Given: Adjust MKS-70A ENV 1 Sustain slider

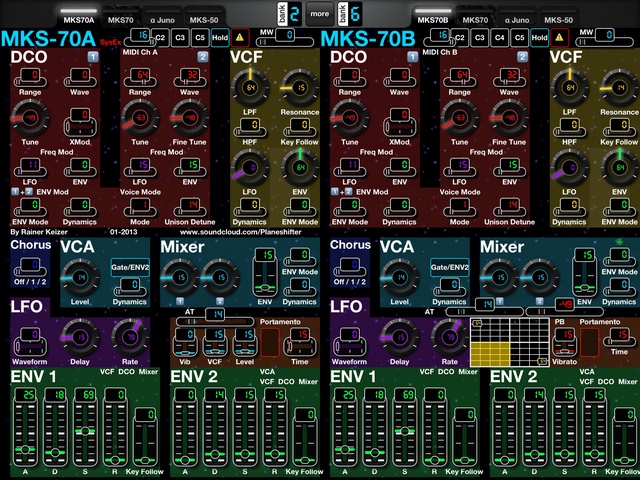Looking at the screenshot, I should (85, 427).
